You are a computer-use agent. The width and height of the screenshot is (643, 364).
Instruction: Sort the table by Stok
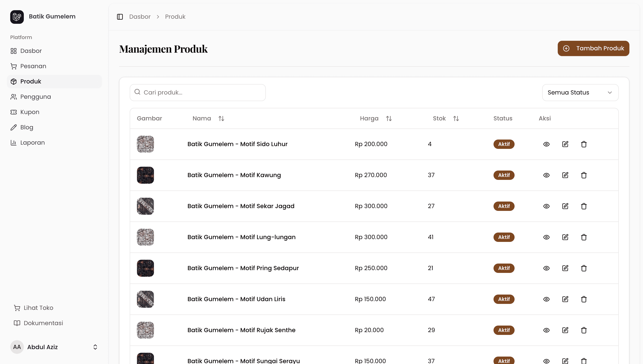[446, 119]
